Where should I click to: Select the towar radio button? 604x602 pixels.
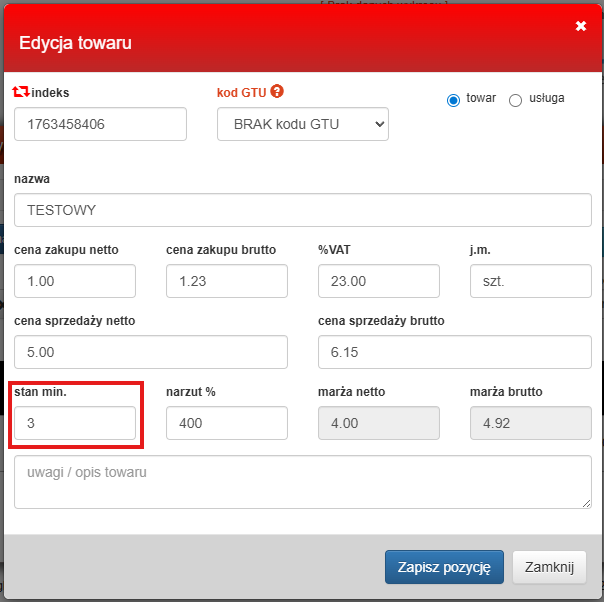(453, 100)
